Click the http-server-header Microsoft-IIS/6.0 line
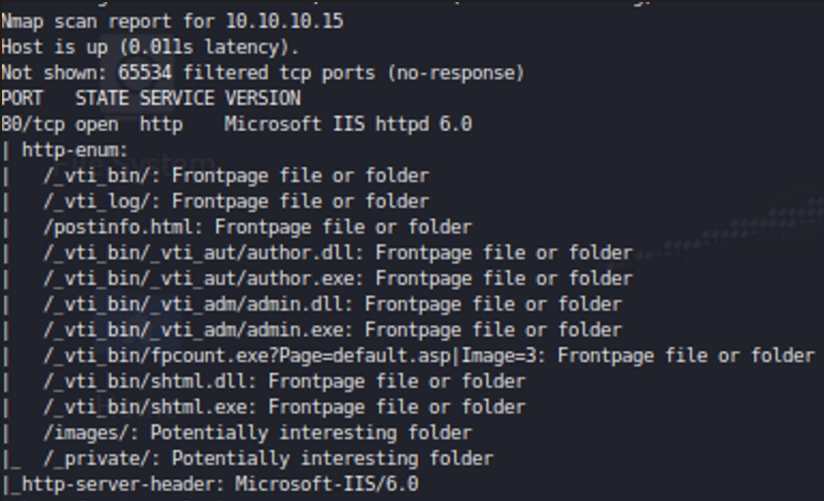This screenshot has height=501, width=824. [219, 485]
